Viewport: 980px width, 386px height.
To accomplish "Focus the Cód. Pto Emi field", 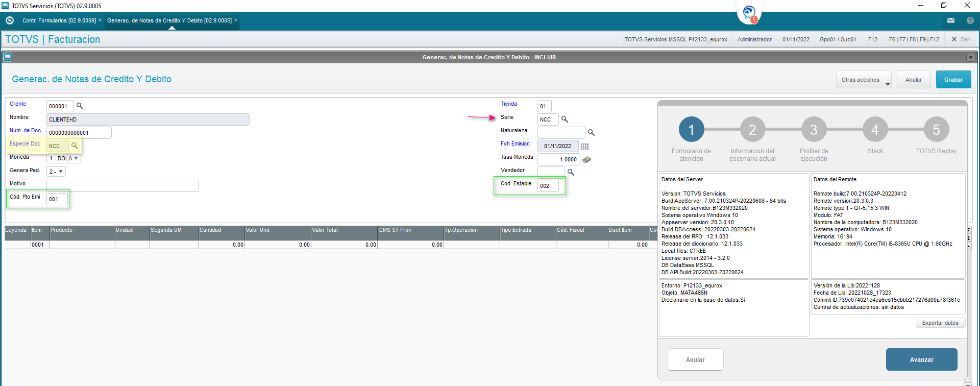I will [x=57, y=199].
